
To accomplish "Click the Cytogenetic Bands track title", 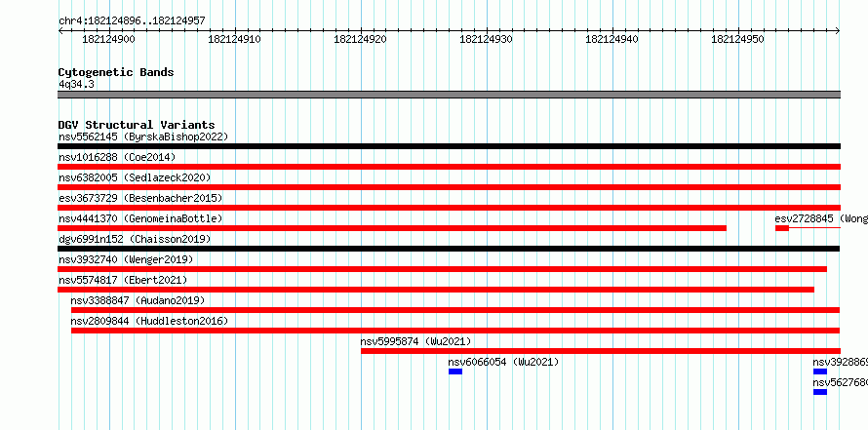I will click(x=116, y=72).
